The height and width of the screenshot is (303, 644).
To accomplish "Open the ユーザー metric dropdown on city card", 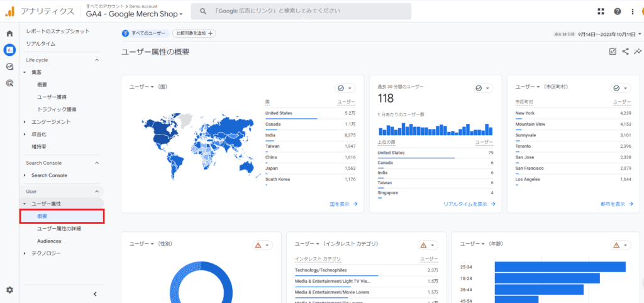I will [x=528, y=87].
